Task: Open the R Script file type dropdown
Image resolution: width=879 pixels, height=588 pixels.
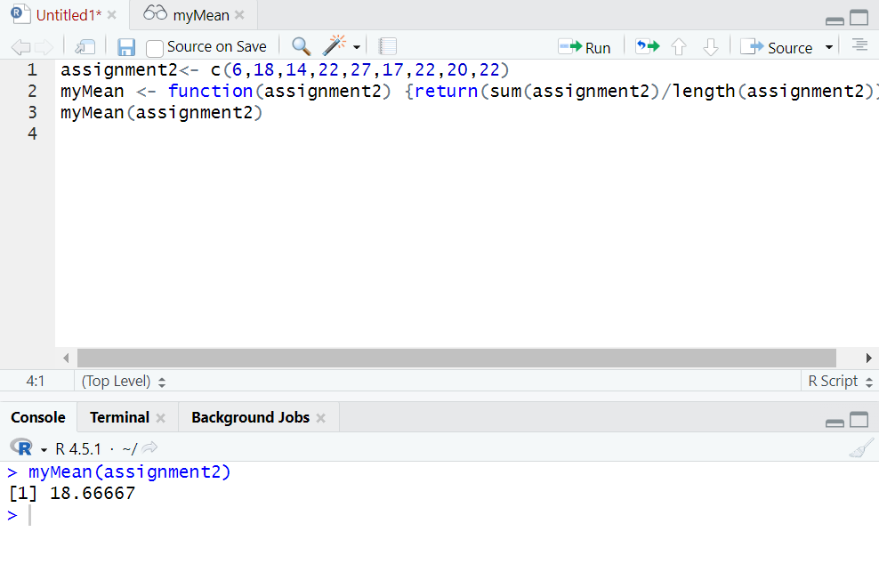Action: click(838, 381)
